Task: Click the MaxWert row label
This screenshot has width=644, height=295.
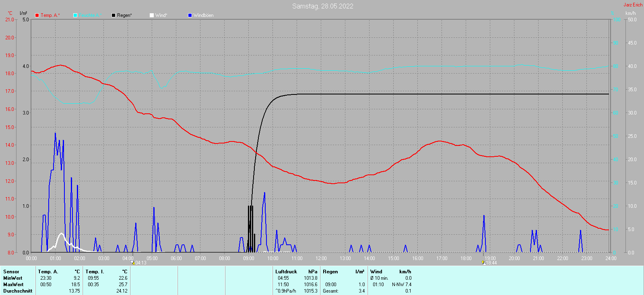Action: 13,285
